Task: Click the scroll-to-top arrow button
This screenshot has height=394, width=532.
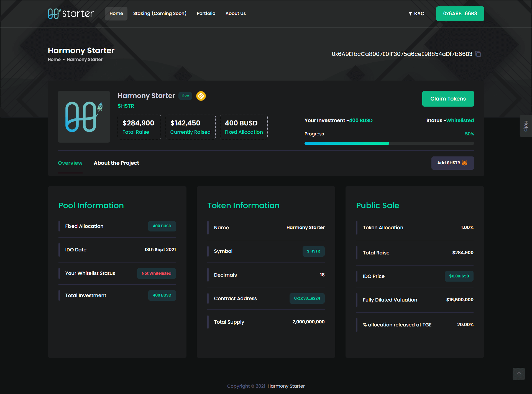Action: tap(519, 374)
